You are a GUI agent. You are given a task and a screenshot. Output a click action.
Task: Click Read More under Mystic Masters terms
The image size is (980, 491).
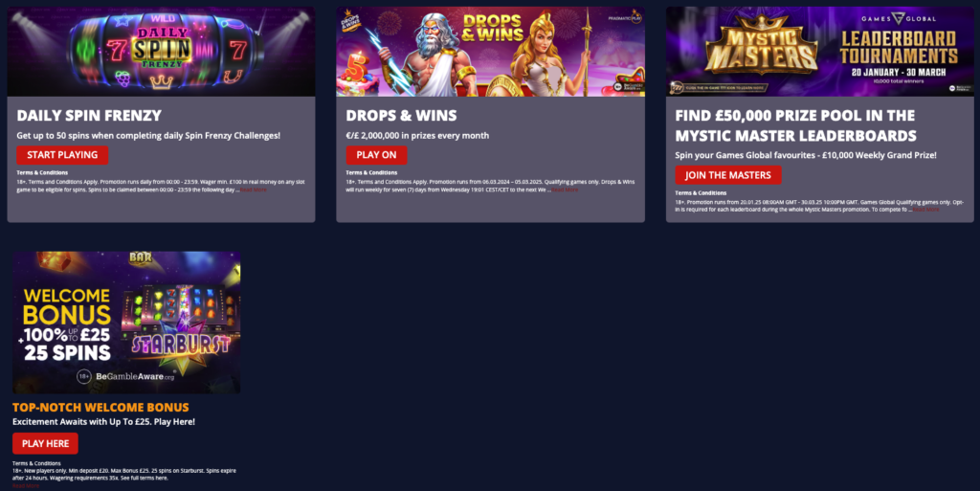coord(925,210)
